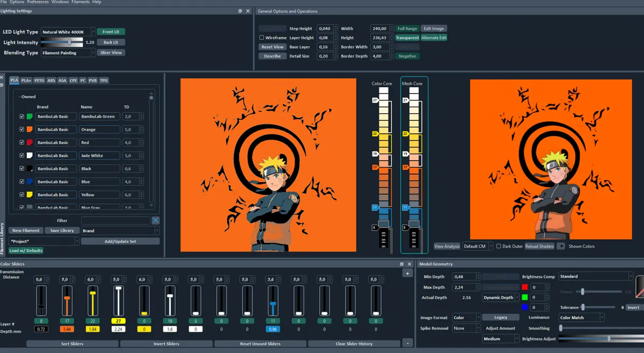Float the Color Sliders panel

coord(401,264)
